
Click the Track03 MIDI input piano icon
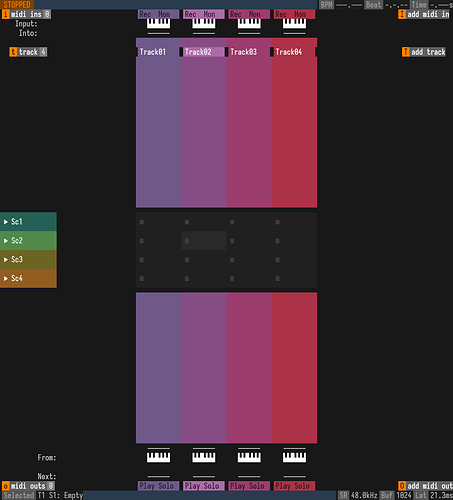pyautogui.click(x=249, y=23)
